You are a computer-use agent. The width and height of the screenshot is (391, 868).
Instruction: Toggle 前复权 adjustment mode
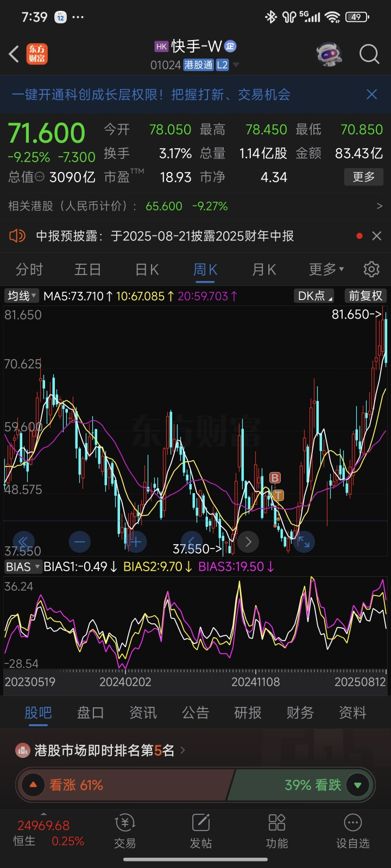coord(365,296)
